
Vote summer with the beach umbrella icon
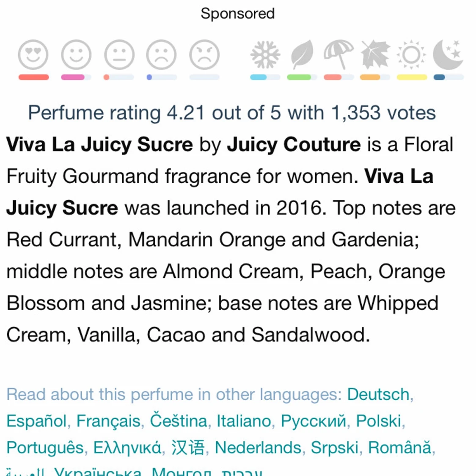(338, 55)
